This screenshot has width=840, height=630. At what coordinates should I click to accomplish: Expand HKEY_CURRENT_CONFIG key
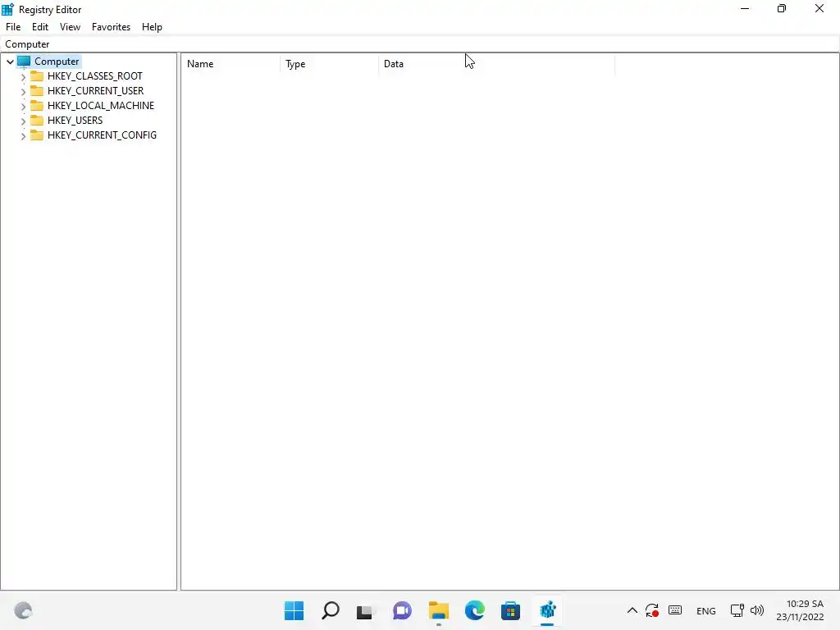23,136
